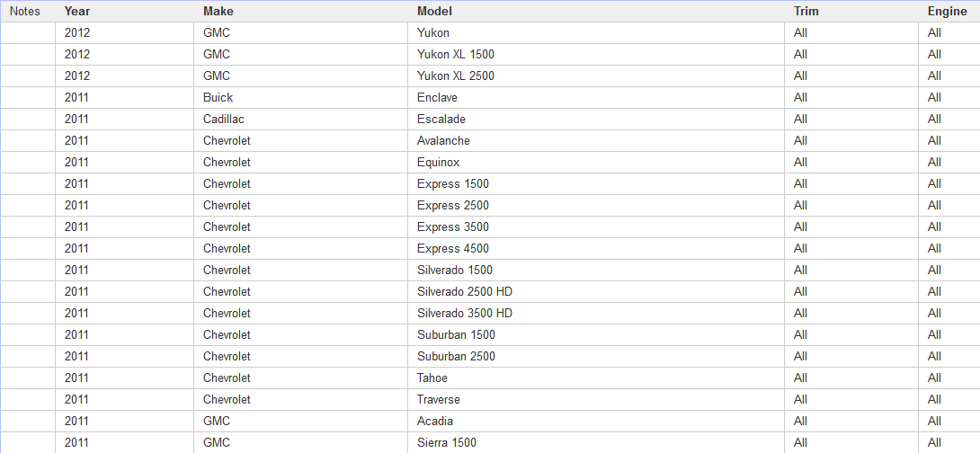Select the Equinox model cell
The image size is (980, 453).
click(x=438, y=162)
